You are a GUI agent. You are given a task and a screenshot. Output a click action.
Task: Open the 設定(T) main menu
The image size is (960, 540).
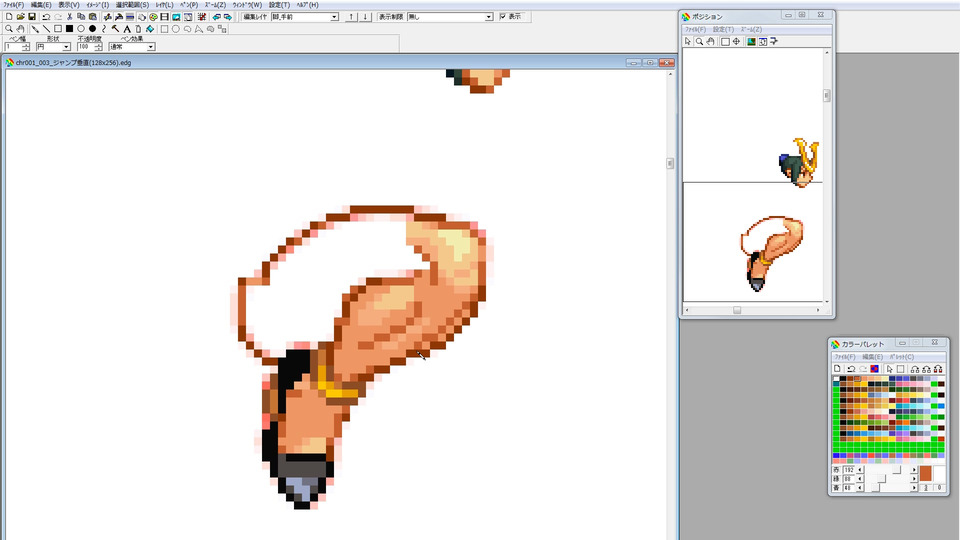pyautogui.click(x=279, y=5)
